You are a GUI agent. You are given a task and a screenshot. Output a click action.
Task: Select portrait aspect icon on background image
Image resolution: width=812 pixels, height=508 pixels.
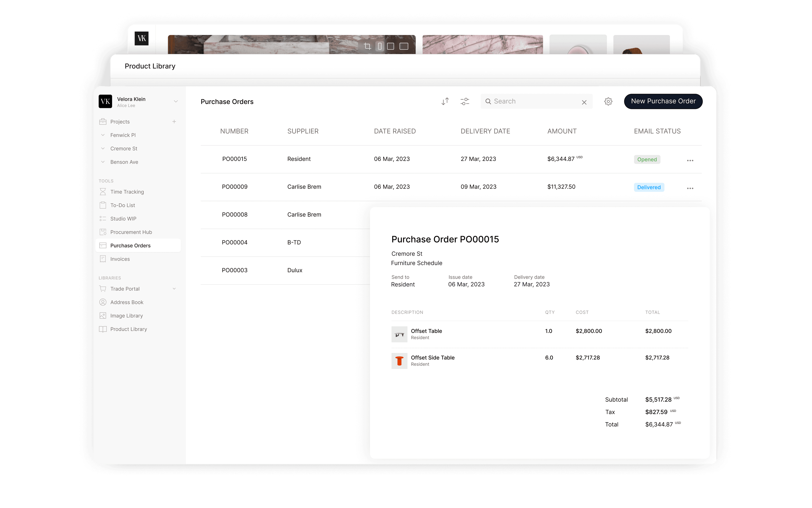tap(380, 46)
